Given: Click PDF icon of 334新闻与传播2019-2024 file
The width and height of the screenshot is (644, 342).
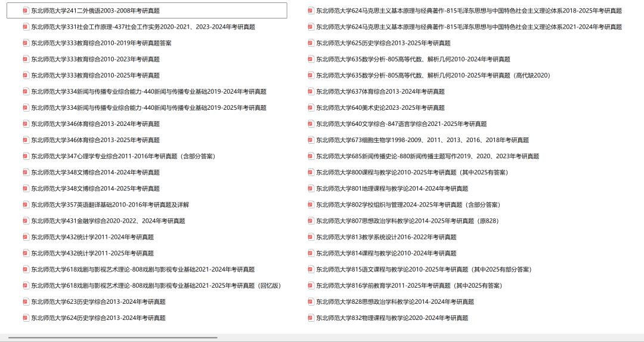Looking at the screenshot, I should pyautogui.click(x=26, y=91).
